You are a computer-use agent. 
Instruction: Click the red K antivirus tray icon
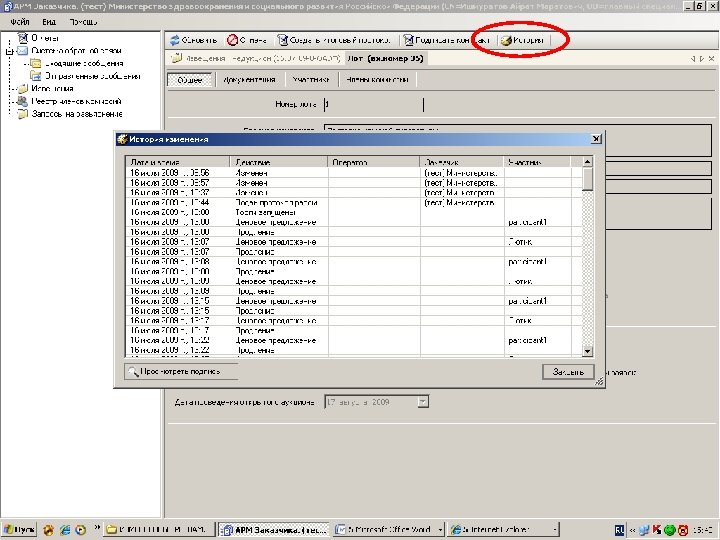[x=657, y=530]
